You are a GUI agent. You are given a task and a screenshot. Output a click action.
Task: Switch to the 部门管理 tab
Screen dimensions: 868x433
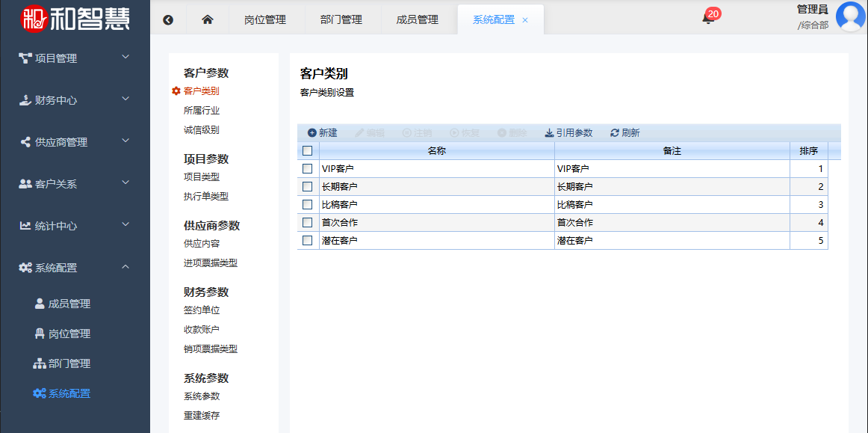tap(341, 20)
